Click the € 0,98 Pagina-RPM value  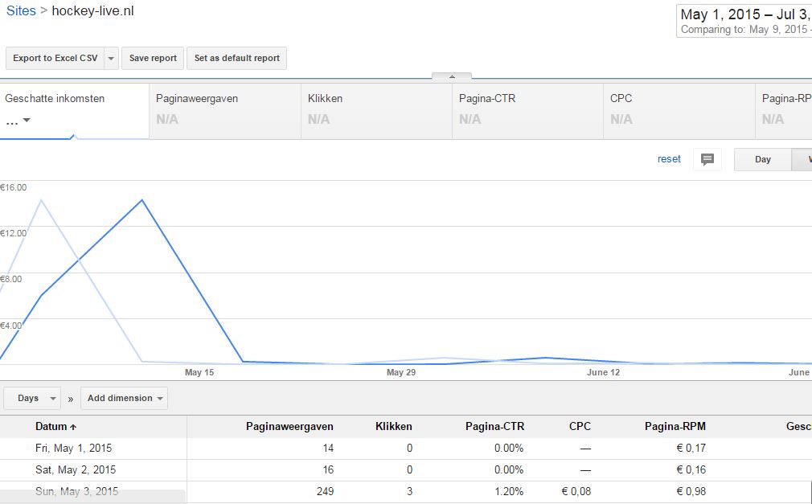(x=691, y=492)
